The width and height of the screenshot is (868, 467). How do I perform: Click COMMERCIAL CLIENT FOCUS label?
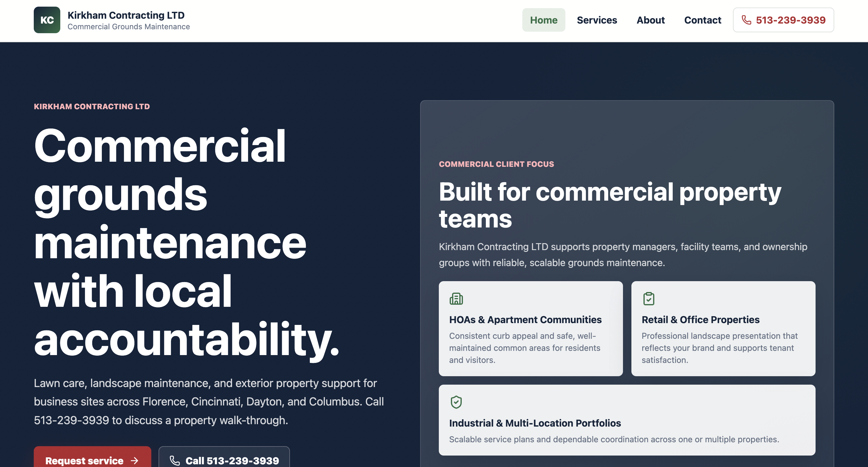[496, 164]
